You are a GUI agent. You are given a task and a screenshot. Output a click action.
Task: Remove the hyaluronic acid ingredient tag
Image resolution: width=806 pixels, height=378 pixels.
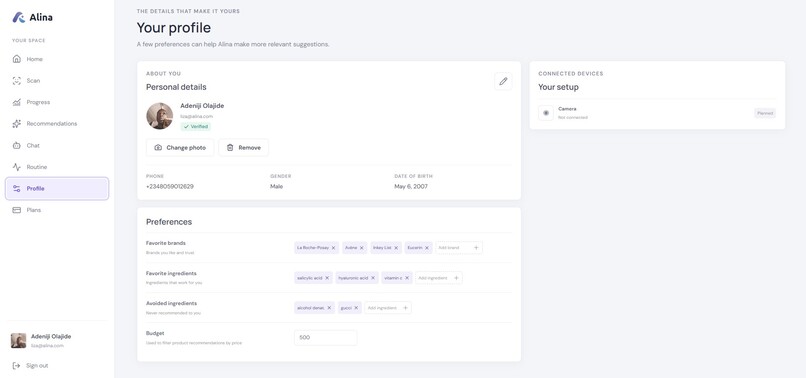[373, 278]
